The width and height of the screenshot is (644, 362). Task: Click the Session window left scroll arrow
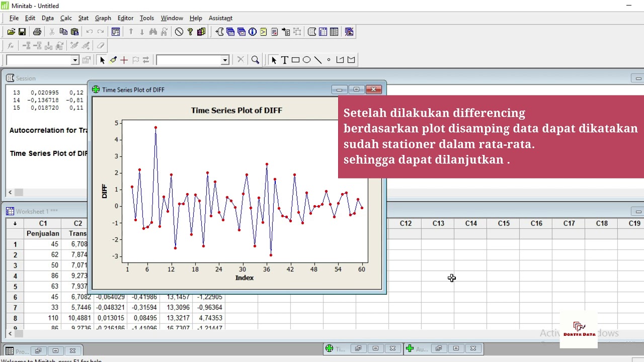pos(10,193)
